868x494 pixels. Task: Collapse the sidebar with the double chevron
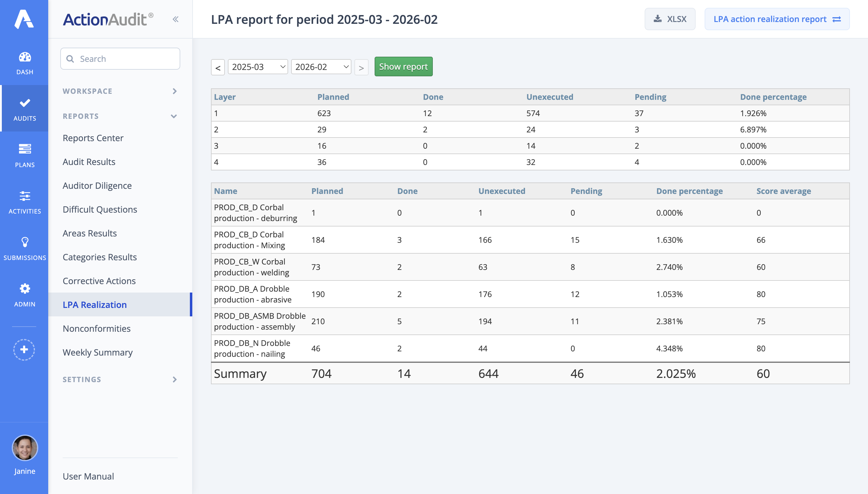(x=176, y=19)
